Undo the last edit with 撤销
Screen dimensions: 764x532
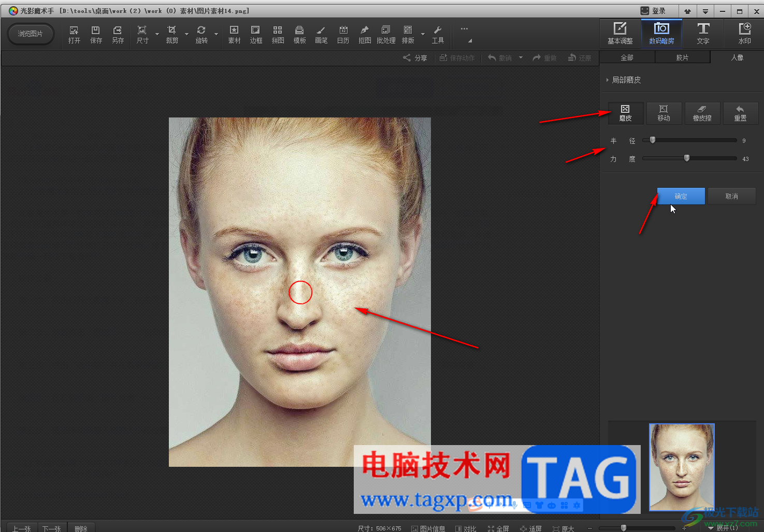click(x=500, y=58)
